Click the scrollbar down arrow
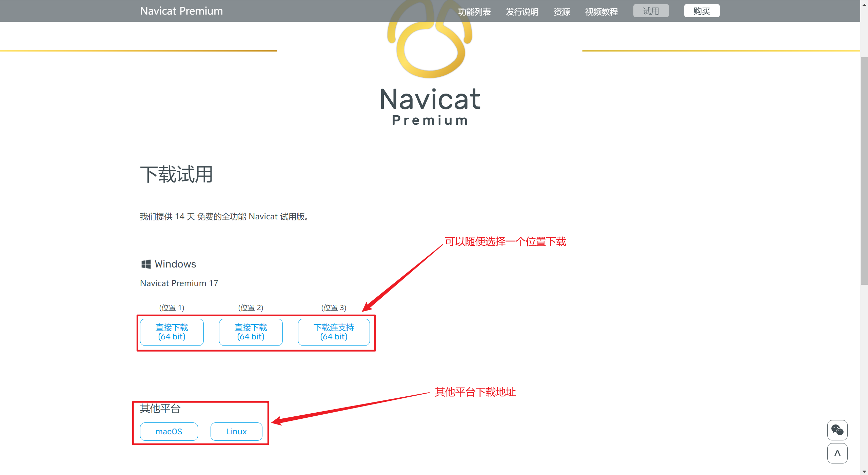 pyautogui.click(x=864, y=471)
